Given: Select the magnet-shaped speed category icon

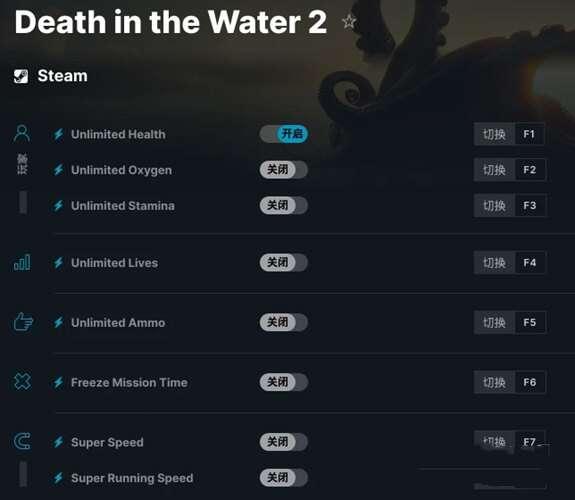Looking at the screenshot, I should [22, 441].
